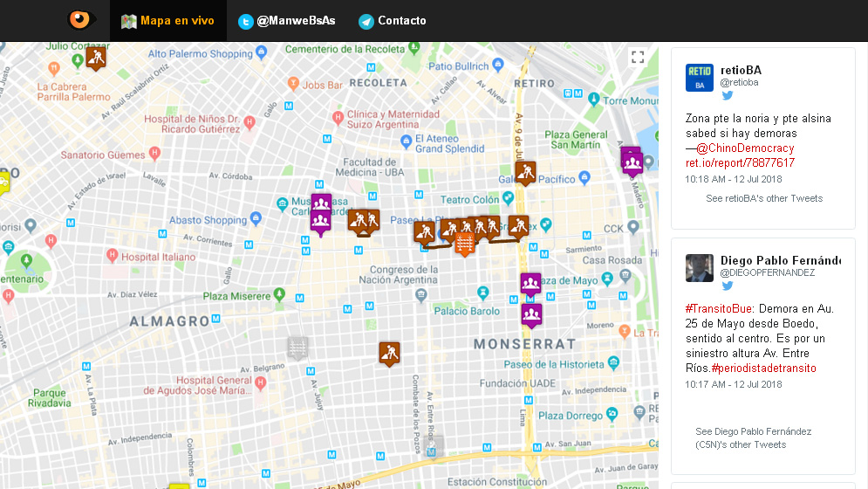Select roadwork marker at Obelisco on 9 de Julio

pyautogui.click(x=519, y=226)
